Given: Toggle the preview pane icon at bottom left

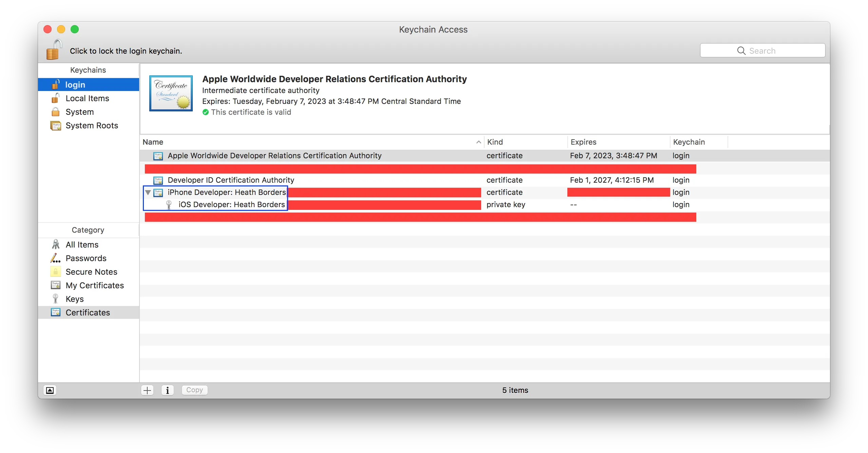Looking at the screenshot, I should pos(50,390).
